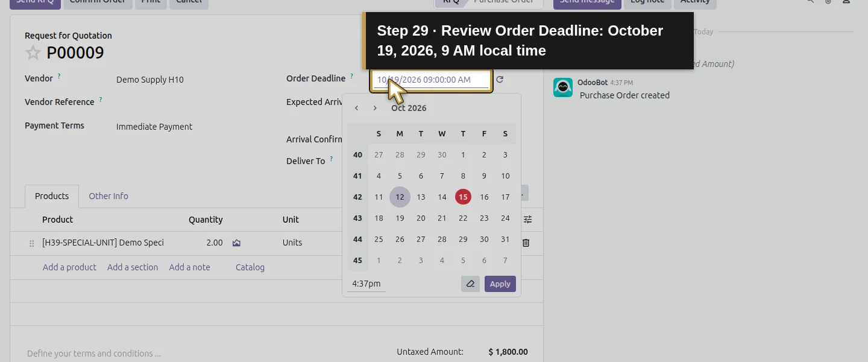Click the Demo Speci product cell
The width and height of the screenshot is (868, 362).
pos(103,243)
